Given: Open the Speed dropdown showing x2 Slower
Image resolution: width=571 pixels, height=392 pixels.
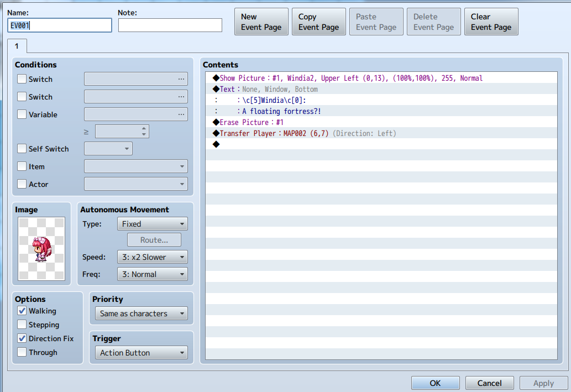Looking at the screenshot, I should 152,257.
